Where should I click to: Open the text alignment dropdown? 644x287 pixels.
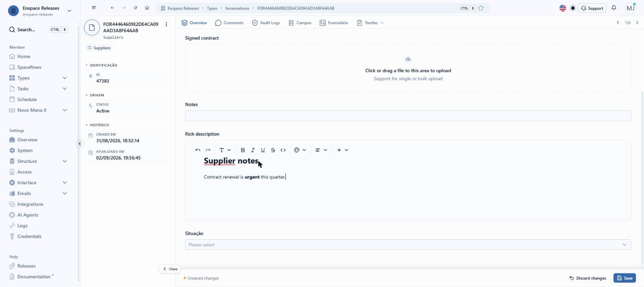click(x=321, y=150)
